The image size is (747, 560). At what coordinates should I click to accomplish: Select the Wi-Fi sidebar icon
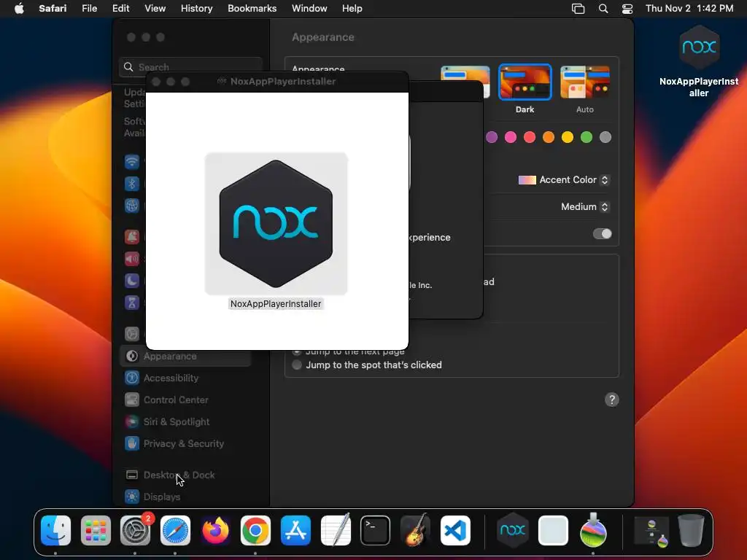tap(132, 162)
